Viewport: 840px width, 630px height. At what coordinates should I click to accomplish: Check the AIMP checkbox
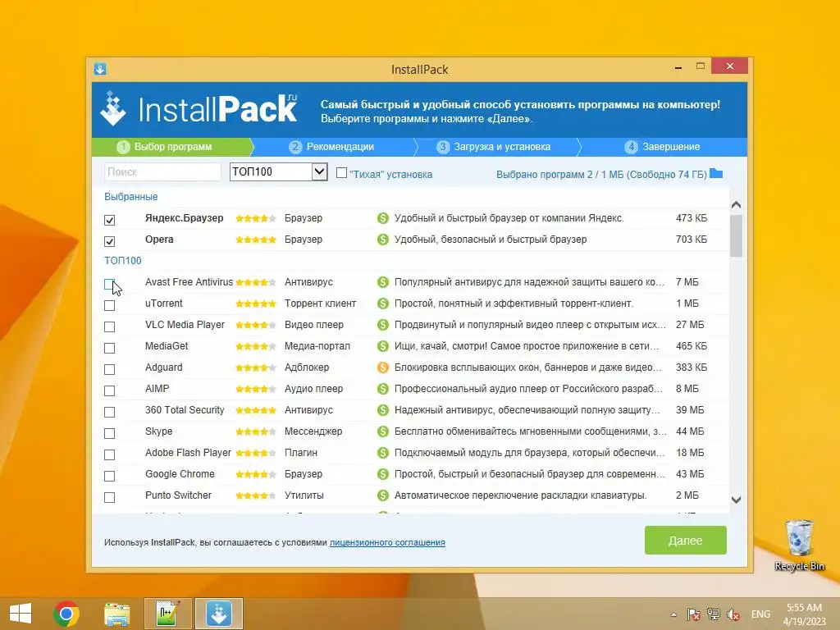tap(109, 390)
